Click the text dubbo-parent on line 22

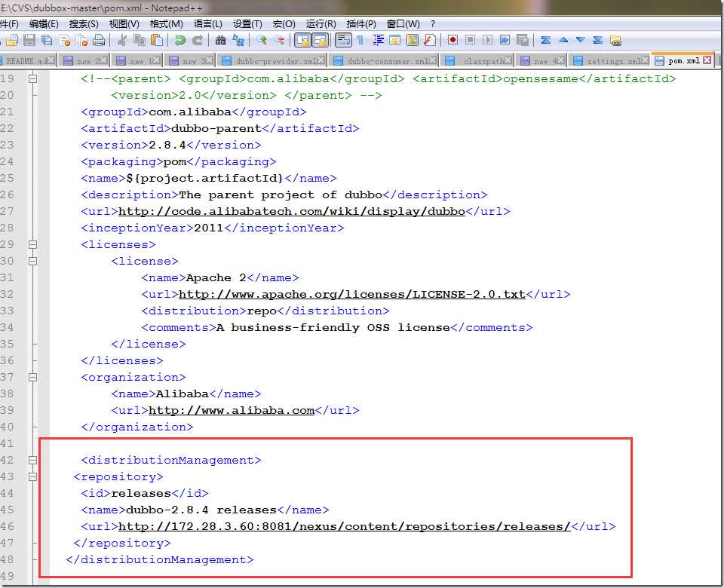click(216, 128)
